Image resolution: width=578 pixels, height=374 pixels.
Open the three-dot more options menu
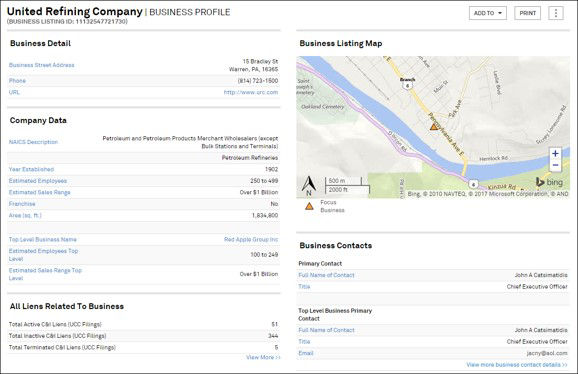pyautogui.click(x=556, y=13)
